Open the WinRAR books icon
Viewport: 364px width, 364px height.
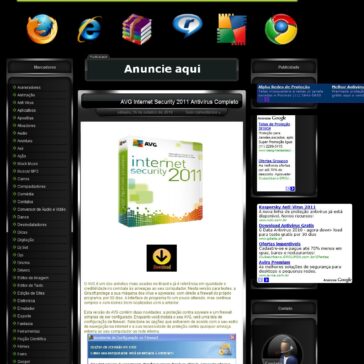pyautogui.click(x=137, y=29)
